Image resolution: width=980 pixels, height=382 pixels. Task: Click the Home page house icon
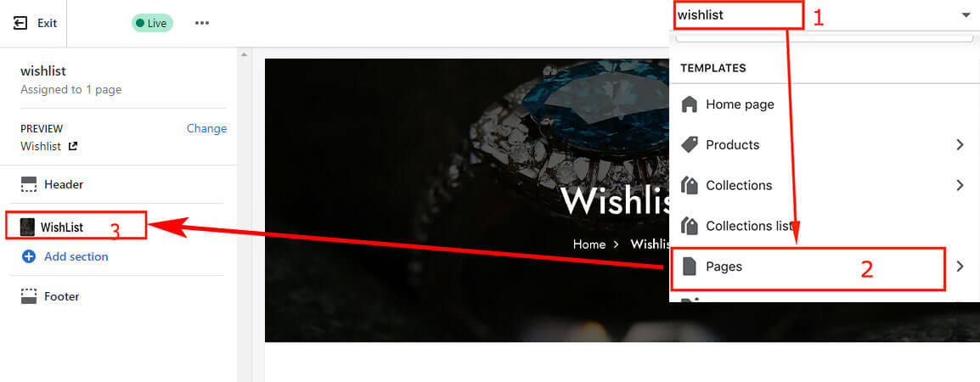point(689,104)
